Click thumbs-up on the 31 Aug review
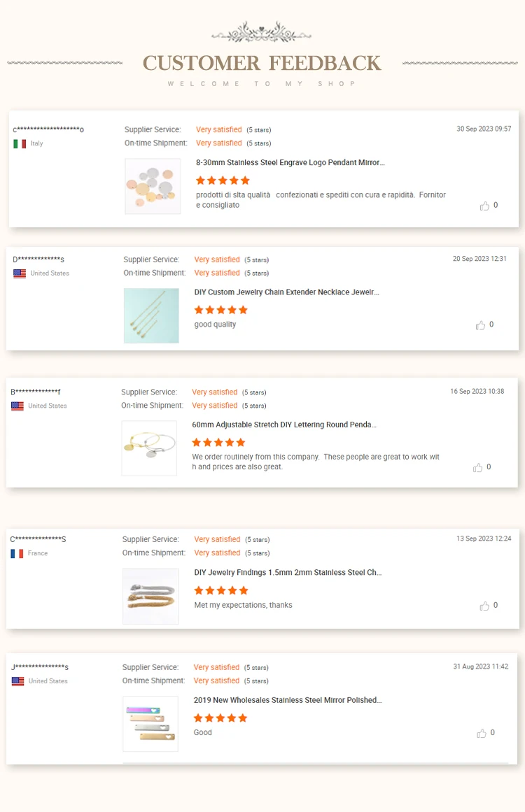The image size is (525, 812). pos(481,733)
